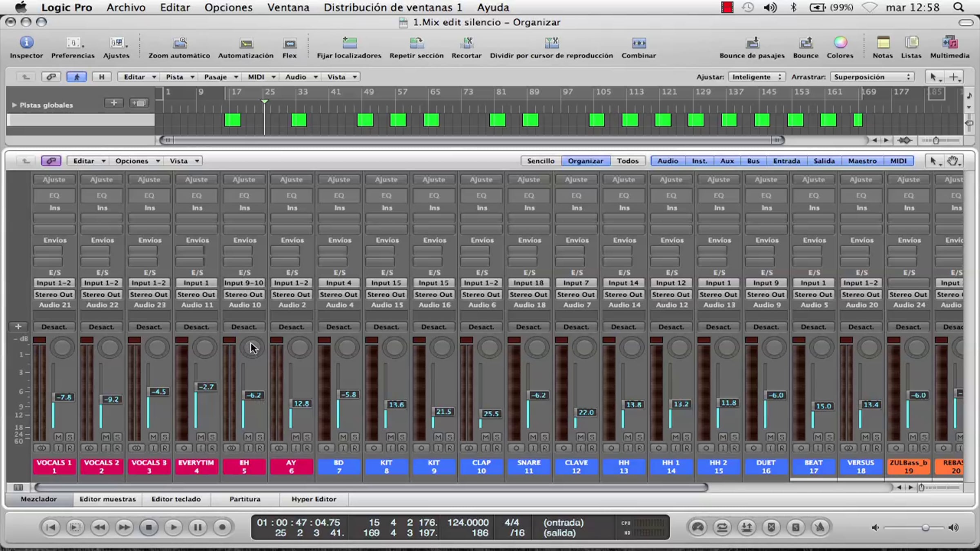Click the Bounce toolbar icon

point(806,43)
